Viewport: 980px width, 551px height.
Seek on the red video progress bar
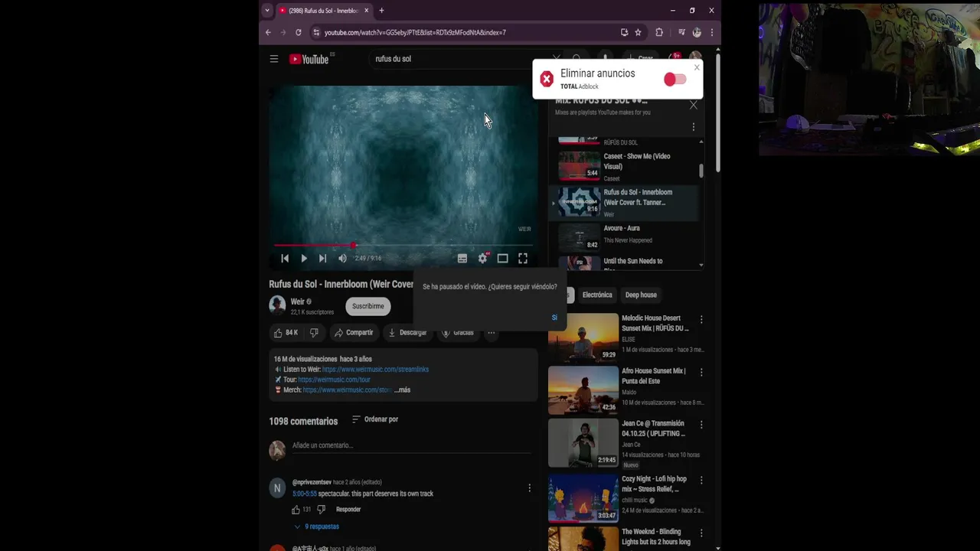tap(403, 246)
